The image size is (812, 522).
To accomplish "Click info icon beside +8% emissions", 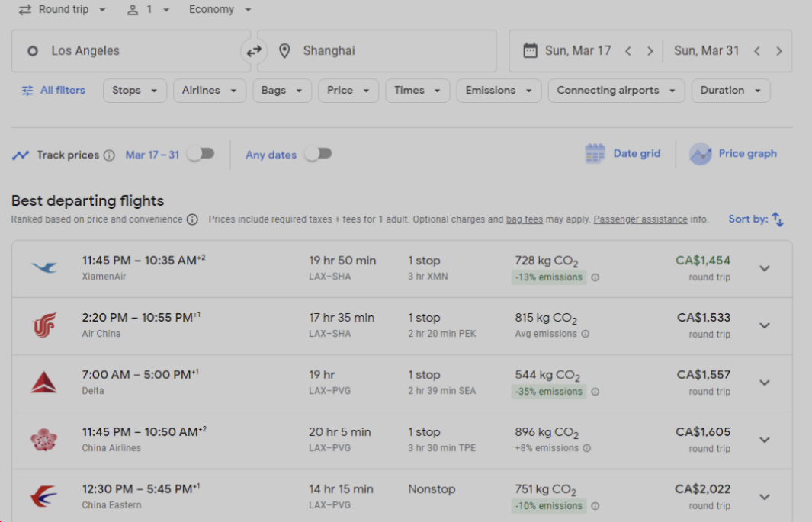I will click(587, 448).
